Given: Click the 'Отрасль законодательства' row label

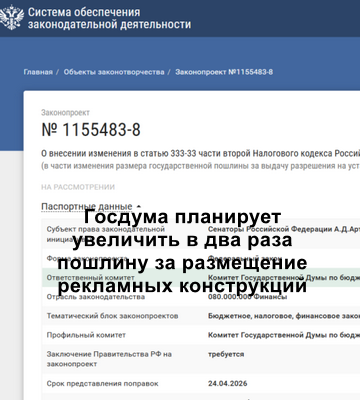Looking at the screenshot, I should point(96,297).
